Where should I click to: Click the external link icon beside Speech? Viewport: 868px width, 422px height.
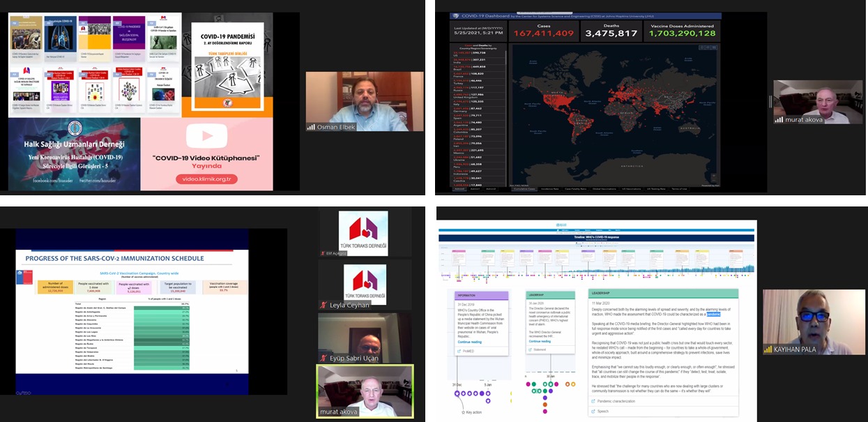(x=593, y=412)
